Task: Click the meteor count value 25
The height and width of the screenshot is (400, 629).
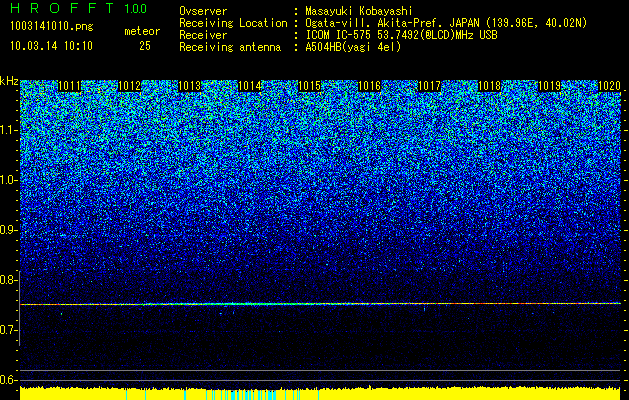Action: (x=145, y=46)
